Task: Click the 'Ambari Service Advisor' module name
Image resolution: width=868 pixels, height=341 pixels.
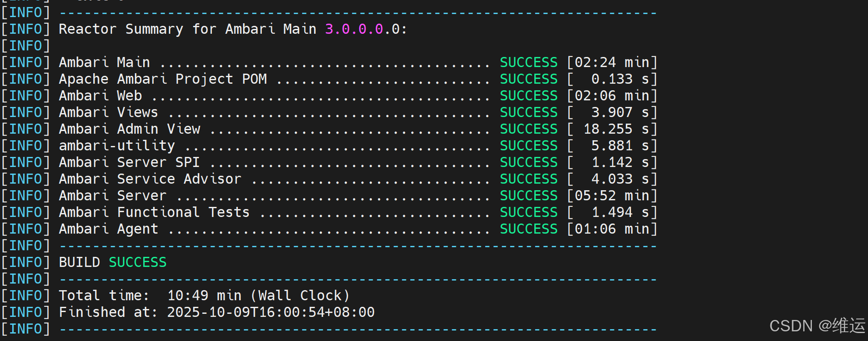Action: click(150, 179)
